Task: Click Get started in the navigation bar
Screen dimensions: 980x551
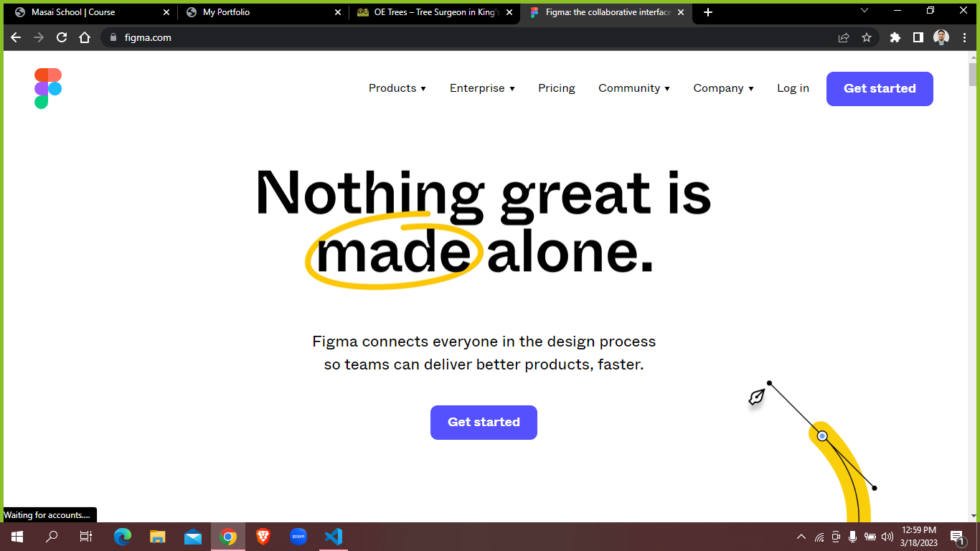Action: (880, 89)
